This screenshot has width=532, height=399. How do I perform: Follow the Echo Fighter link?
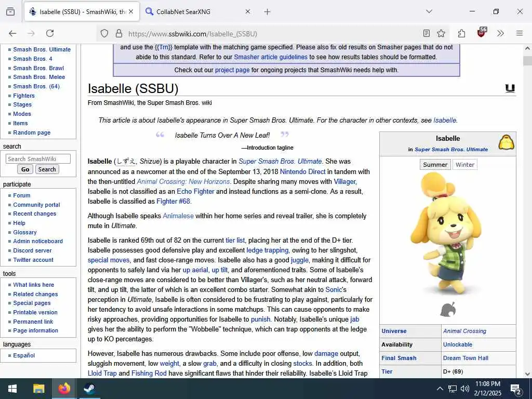coord(195,191)
